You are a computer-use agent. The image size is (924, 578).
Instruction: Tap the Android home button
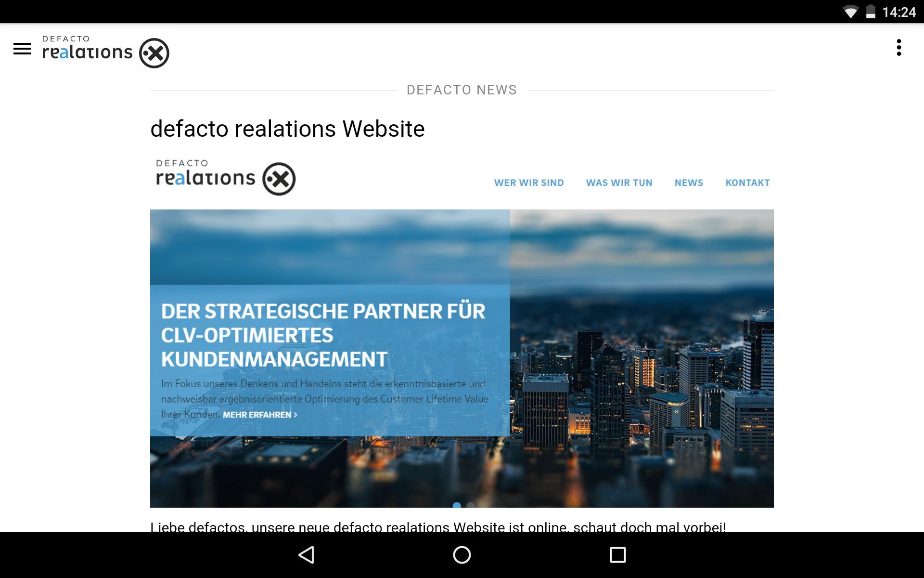point(462,555)
